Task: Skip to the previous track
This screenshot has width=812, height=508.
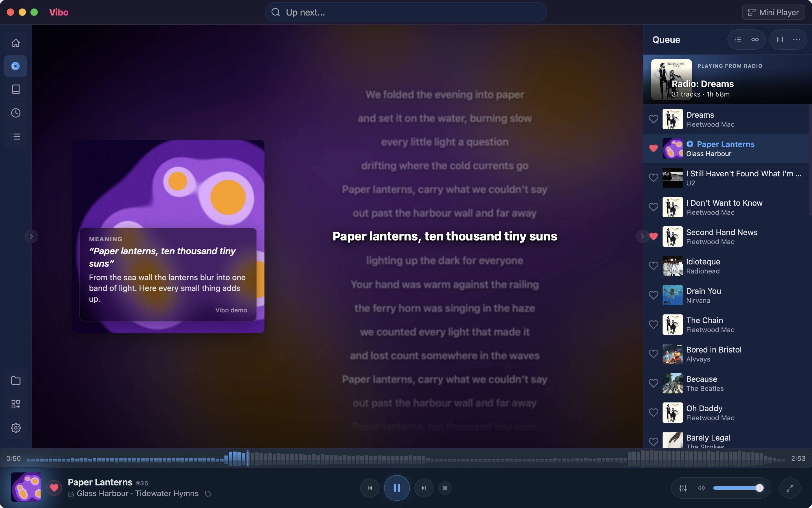Action: (370, 488)
